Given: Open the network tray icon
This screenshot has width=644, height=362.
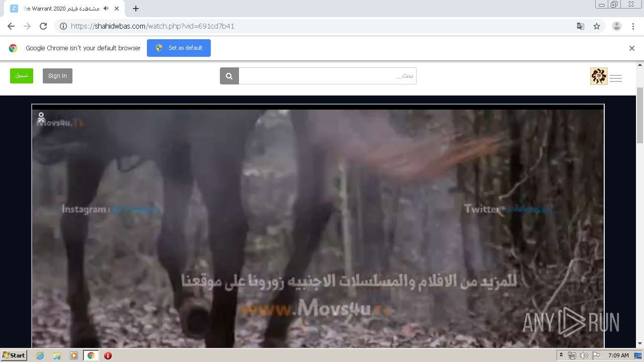Looking at the screenshot, I should [x=572, y=355].
